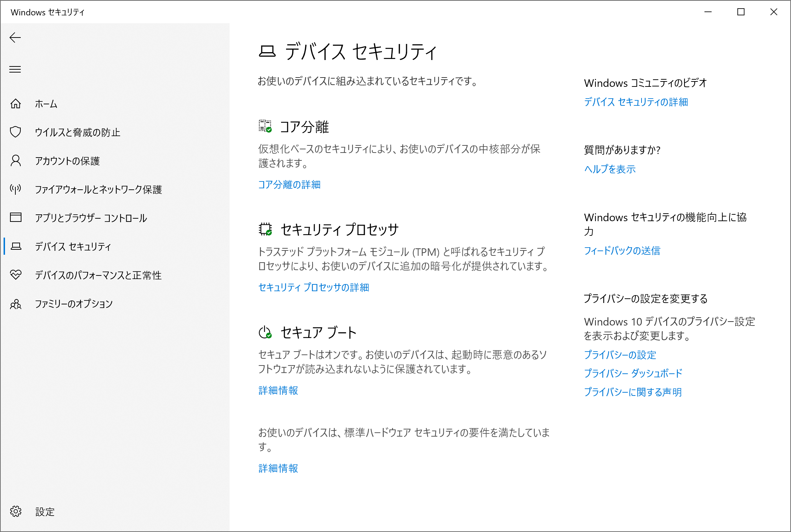The image size is (791, 532).
Task: Click the account protection person icon
Action: click(16, 161)
